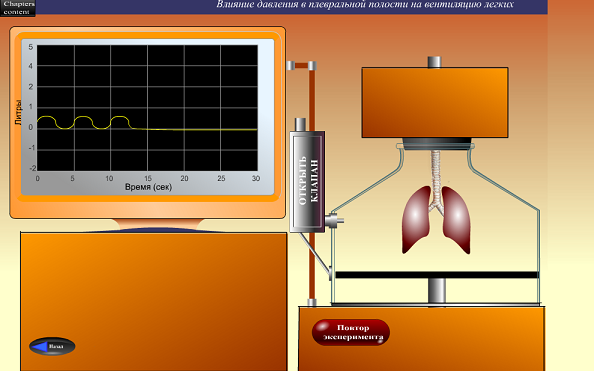Click the Литры axis label

click(18, 112)
